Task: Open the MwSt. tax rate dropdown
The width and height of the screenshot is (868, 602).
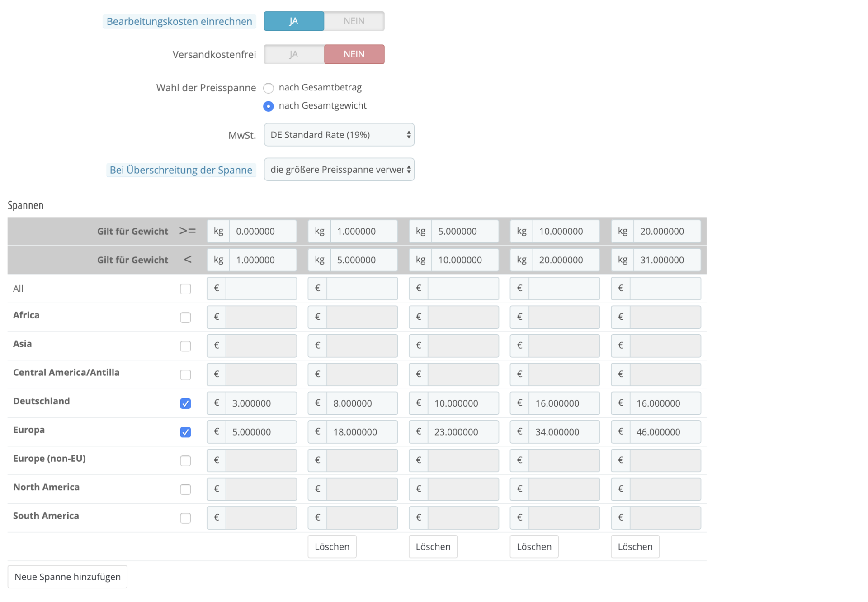Action: pos(339,135)
